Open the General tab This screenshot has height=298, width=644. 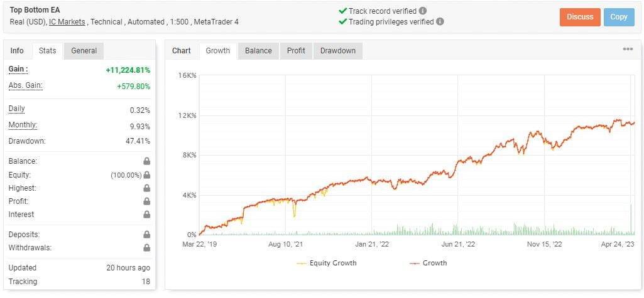pyautogui.click(x=84, y=51)
